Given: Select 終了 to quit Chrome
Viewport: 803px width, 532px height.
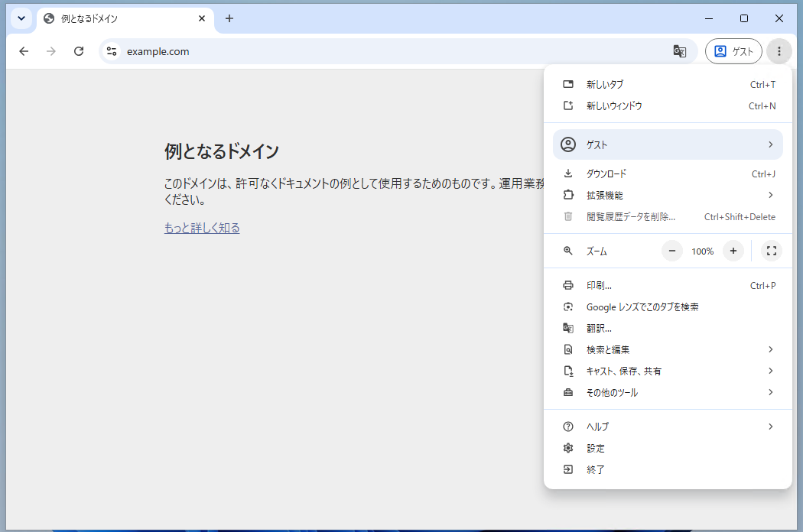Looking at the screenshot, I should point(668,469).
